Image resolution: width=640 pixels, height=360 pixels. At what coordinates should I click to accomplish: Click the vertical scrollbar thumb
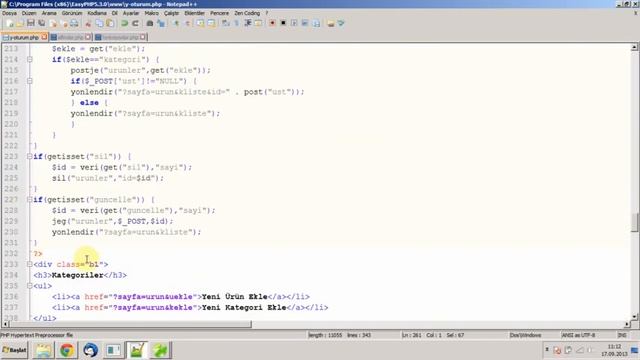tap(634, 222)
